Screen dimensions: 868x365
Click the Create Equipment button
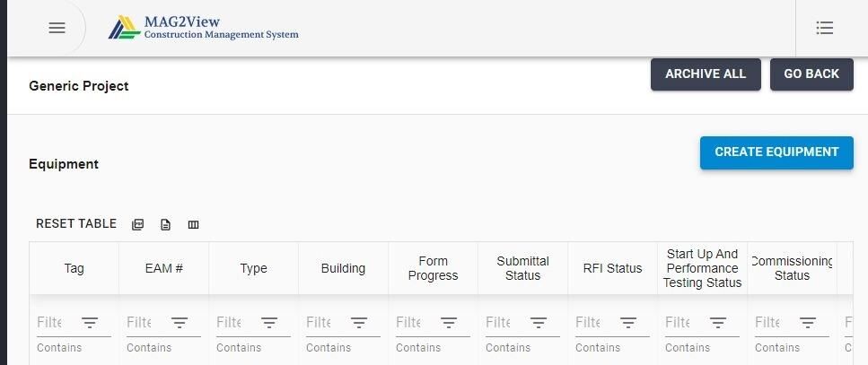776,152
